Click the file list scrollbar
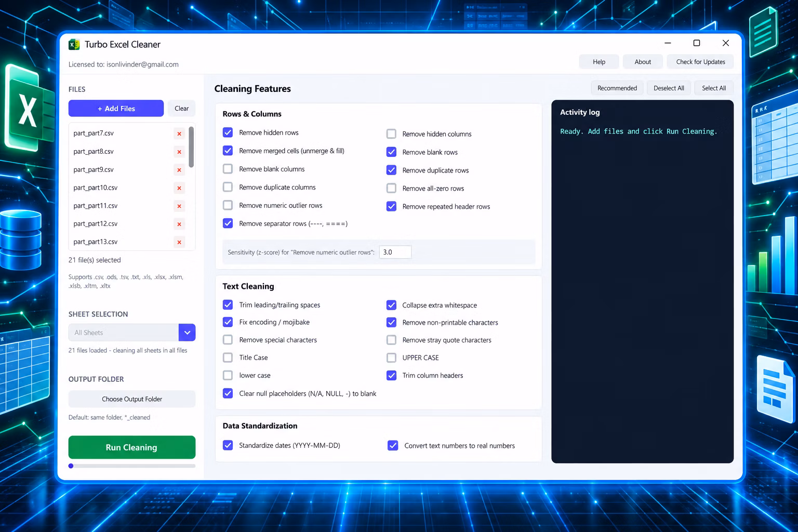 tap(191, 147)
